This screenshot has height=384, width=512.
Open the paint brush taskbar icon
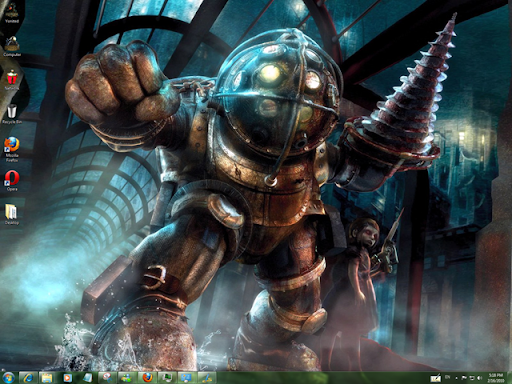click(x=207, y=378)
